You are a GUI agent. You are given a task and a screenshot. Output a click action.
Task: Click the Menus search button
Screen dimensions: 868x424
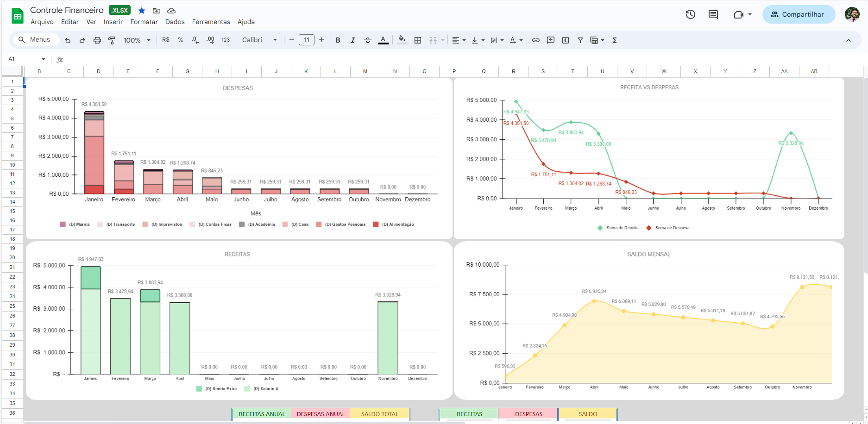click(35, 40)
